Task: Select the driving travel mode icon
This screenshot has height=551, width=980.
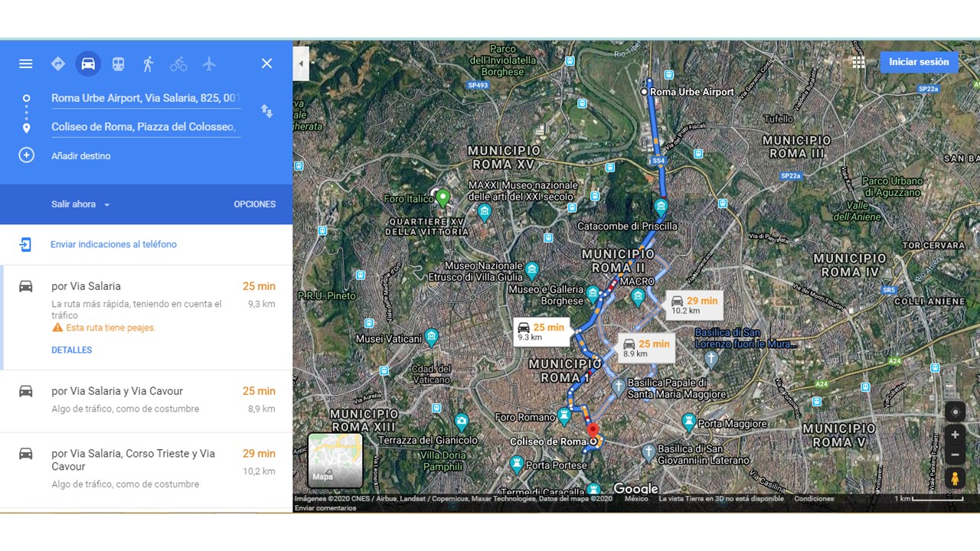Action: 88,64
